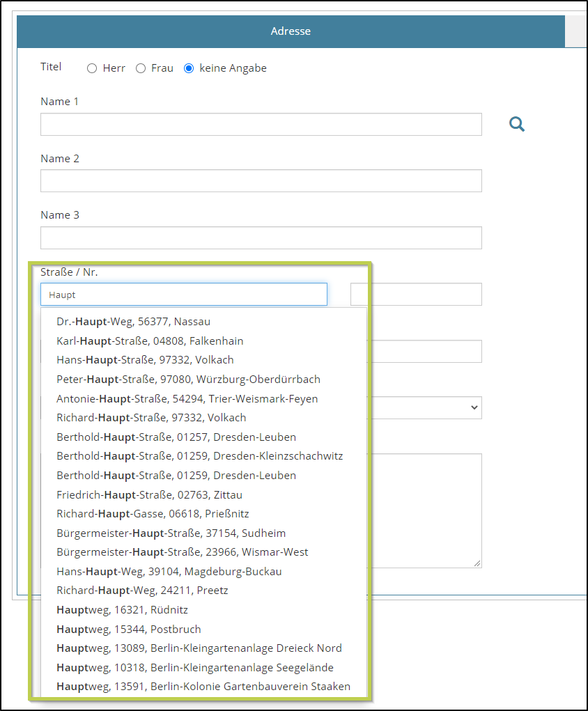Click into the Name 1 input field
The image size is (588, 711).
[x=261, y=125]
